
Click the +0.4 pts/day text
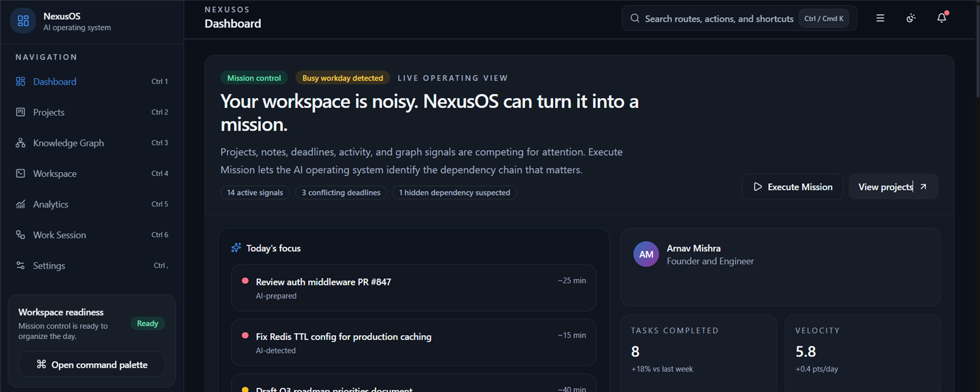click(x=816, y=369)
